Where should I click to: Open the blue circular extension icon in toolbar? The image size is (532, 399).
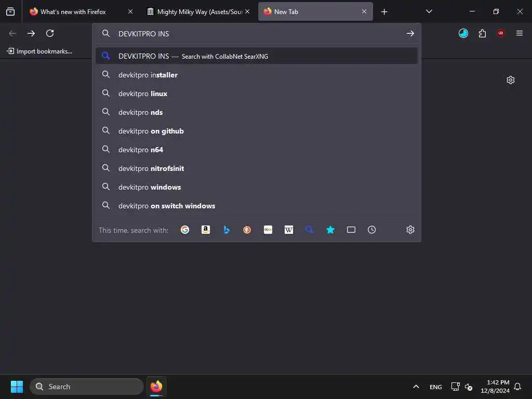coord(463,33)
